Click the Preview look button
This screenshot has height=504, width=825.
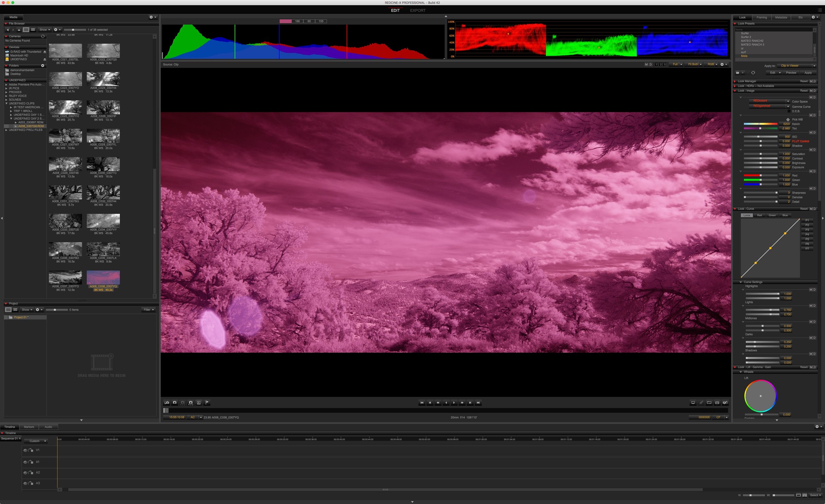pos(791,73)
